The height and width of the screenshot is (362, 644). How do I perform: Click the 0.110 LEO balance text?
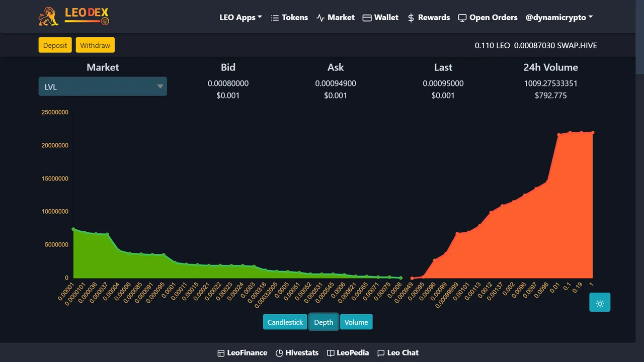pos(492,45)
